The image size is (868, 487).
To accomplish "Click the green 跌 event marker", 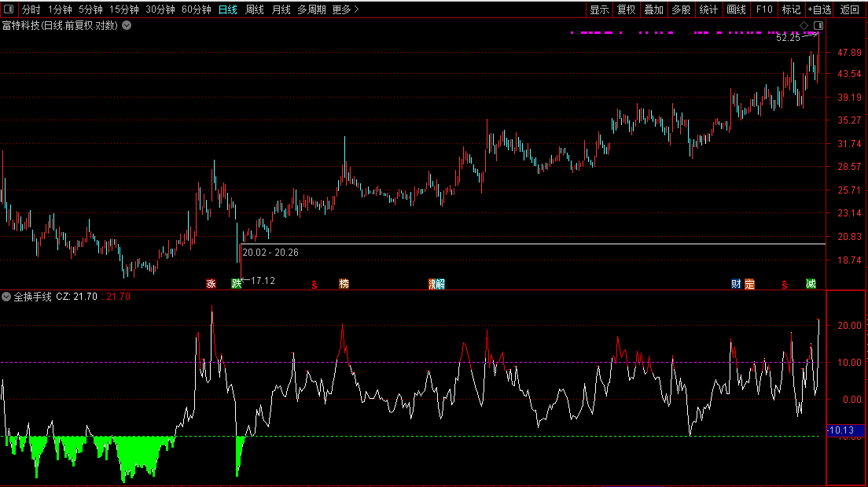I will point(237,284).
